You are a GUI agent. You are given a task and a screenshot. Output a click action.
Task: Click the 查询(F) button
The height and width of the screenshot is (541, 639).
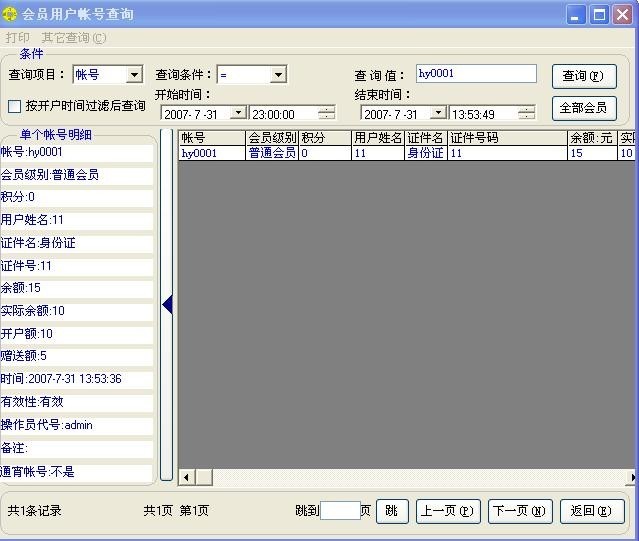pyautogui.click(x=584, y=76)
